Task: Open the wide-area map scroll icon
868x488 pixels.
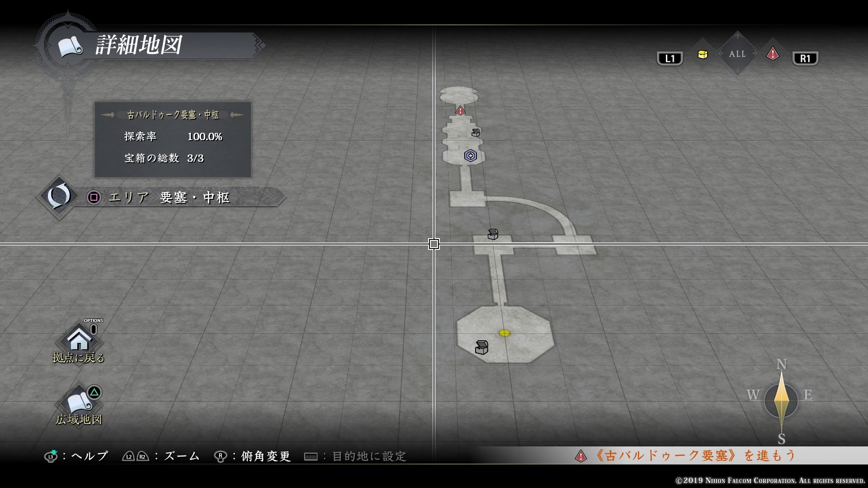Action: (79, 403)
